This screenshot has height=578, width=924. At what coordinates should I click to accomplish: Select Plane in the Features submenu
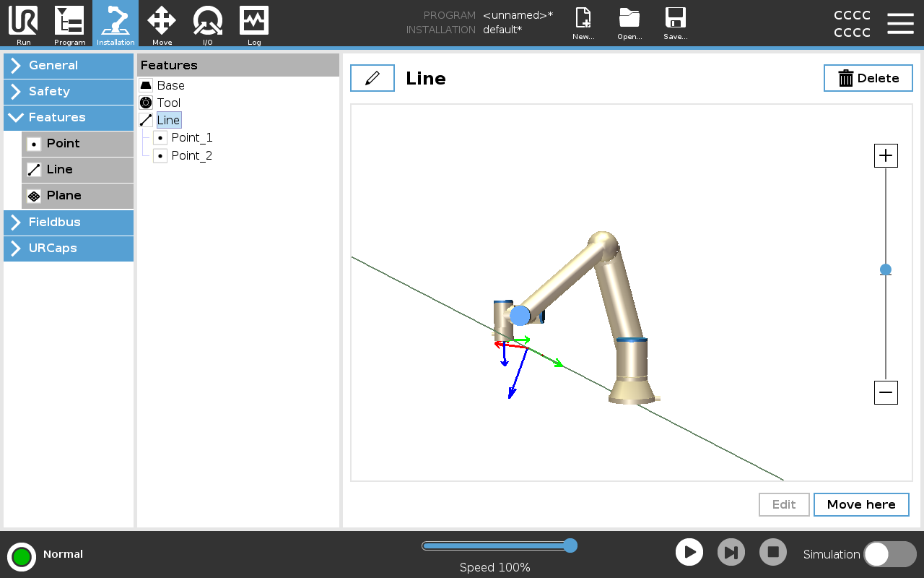click(77, 196)
